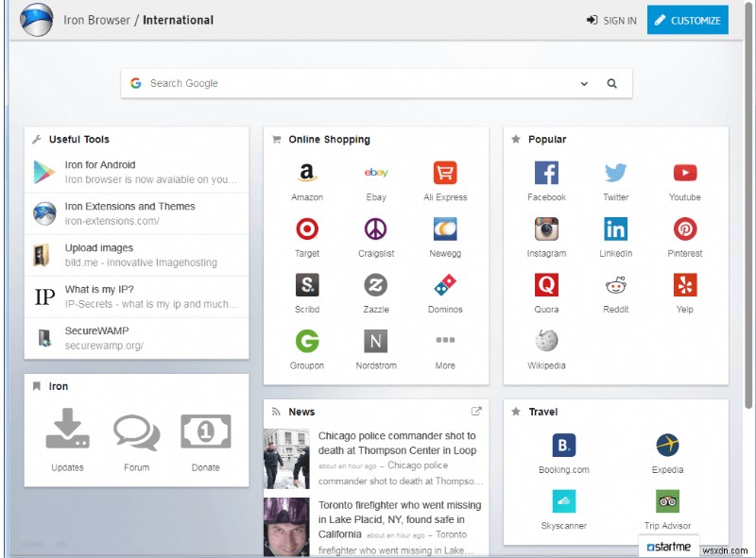
Task: Open the SecureWAMP tool entry
Action: coord(136,338)
